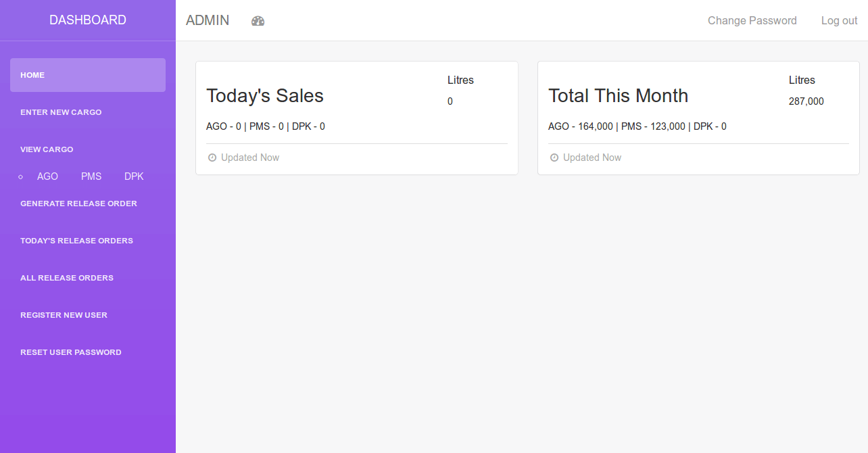868x453 pixels.
Task: Click the Today's Sales card heading
Action: click(x=265, y=96)
